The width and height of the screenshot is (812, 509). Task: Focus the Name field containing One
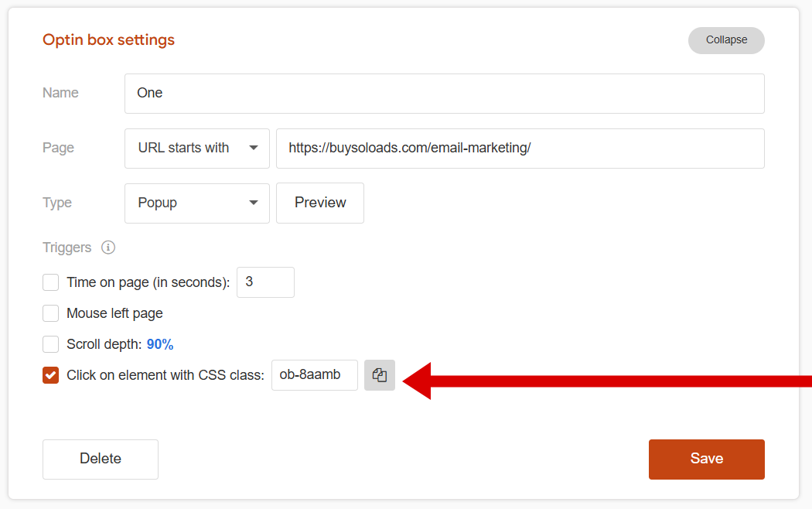point(444,94)
